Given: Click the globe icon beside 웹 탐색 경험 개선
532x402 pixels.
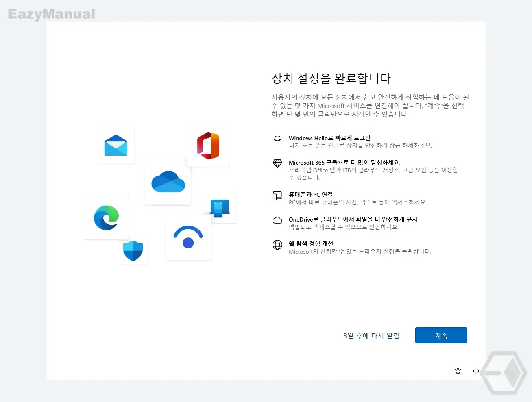Looking at the screenshot, I should [277, 245].
